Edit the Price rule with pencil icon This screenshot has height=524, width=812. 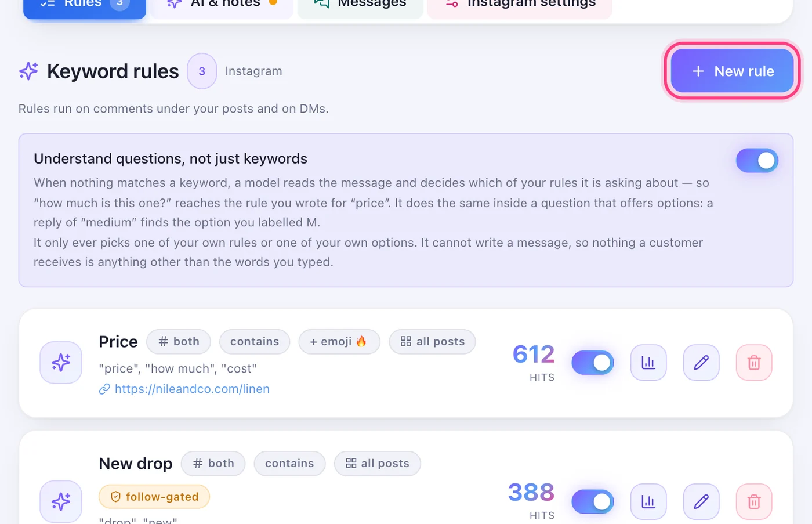coord(701,363)
